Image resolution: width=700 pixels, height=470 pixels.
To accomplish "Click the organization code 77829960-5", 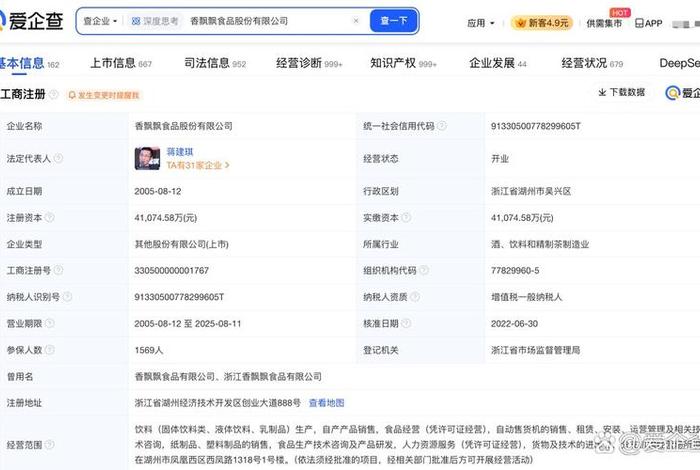I will (x=515, y=270).
